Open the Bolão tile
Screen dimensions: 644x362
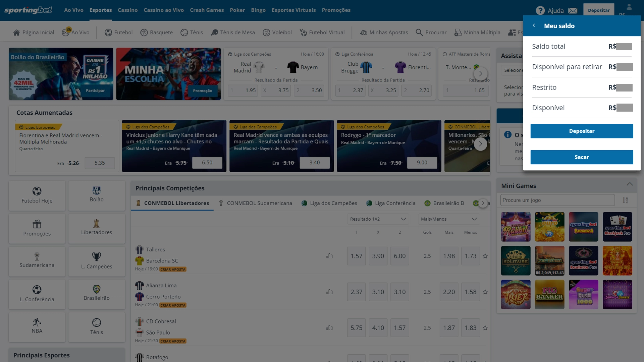[97, 196]
